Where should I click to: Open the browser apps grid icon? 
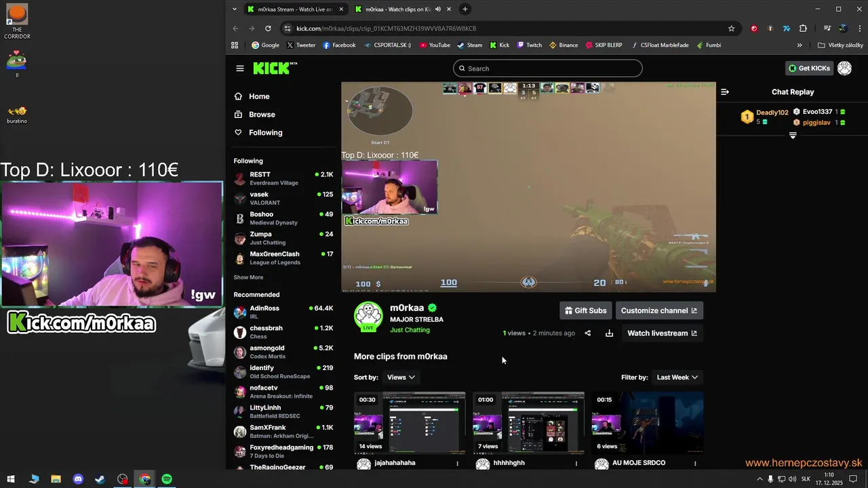[235, 45]
